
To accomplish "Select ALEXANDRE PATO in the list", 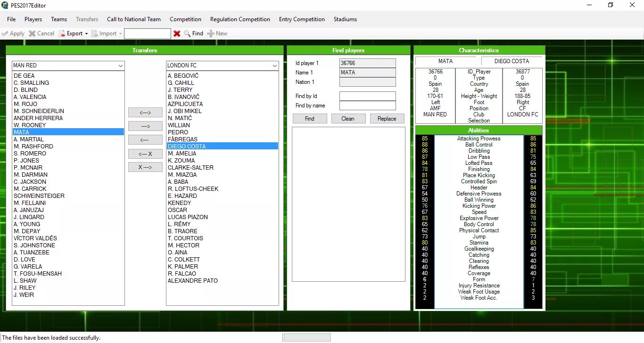I will click(223, 281).
